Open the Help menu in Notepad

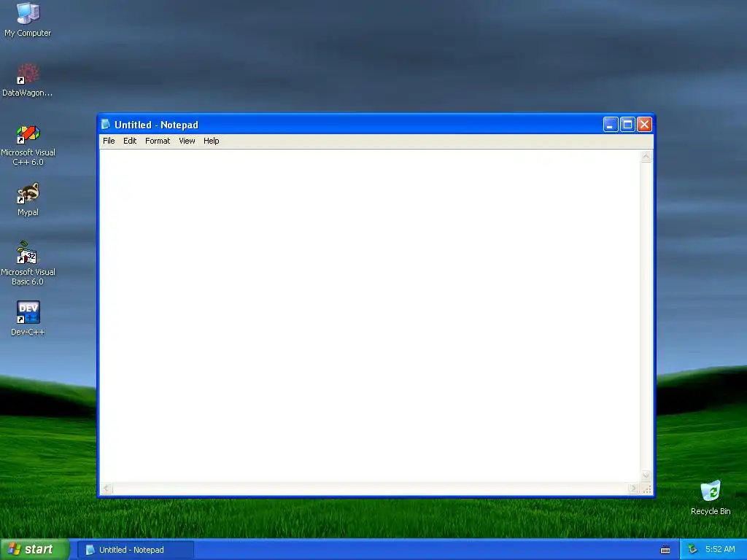(x=211, y=141)
